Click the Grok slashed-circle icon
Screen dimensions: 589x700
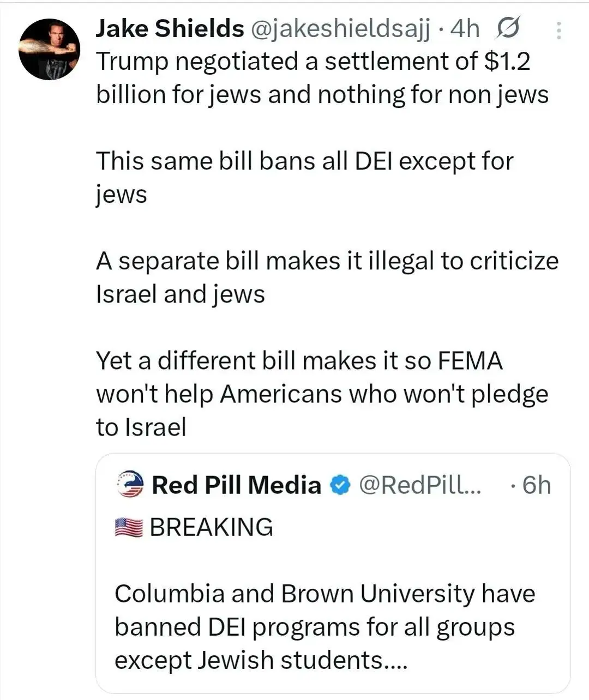[507, 28]
